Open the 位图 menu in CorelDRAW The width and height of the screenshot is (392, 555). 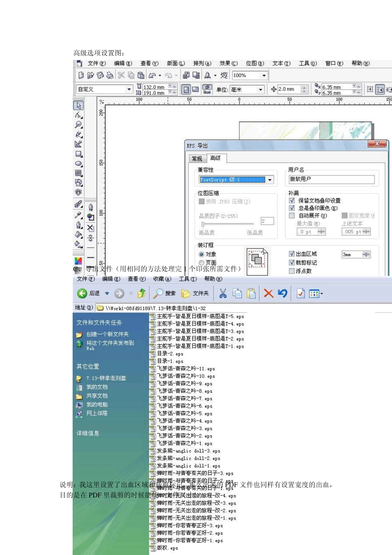point(255,63)
